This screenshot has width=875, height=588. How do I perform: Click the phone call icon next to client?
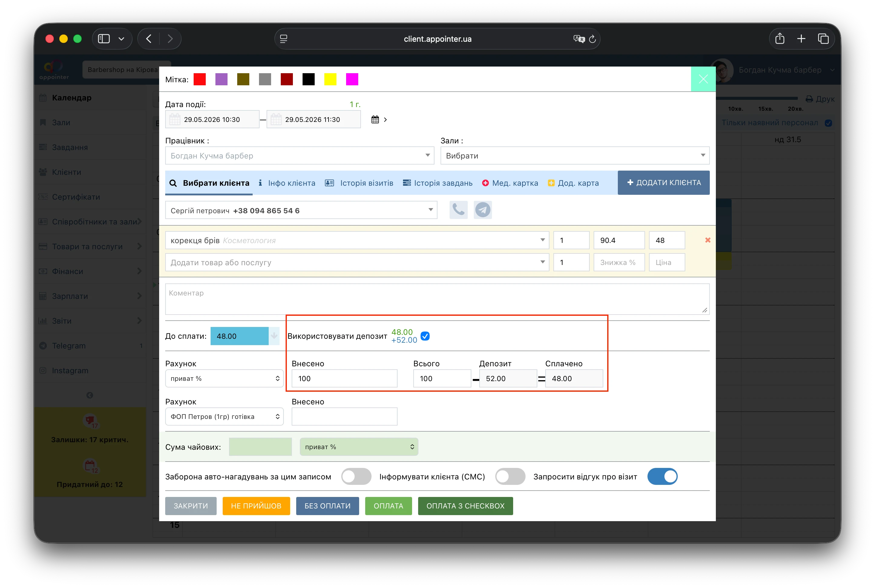click(x=458, y=210)
